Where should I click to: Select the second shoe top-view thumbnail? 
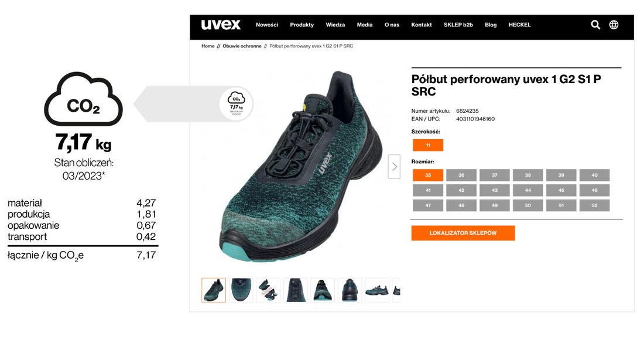(241, 290)
